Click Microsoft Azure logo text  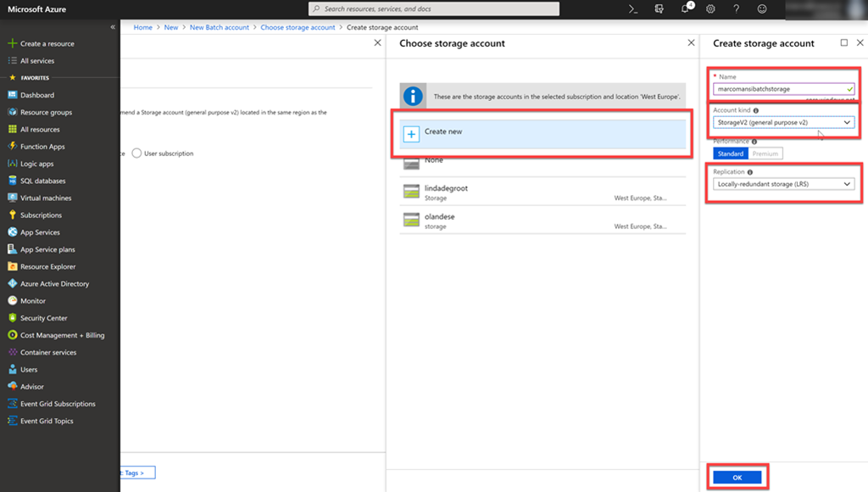pyautogui.click(x=37, y=8)
